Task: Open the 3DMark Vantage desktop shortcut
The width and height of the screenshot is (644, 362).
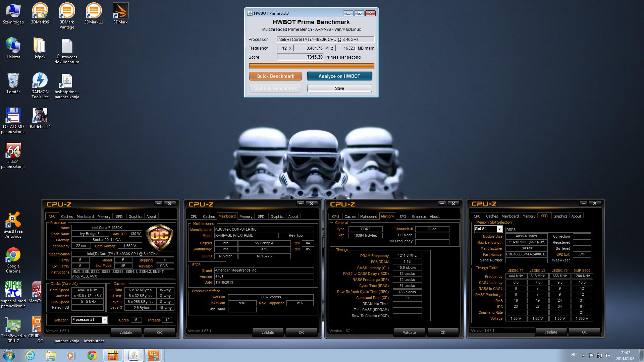Action: point(67,16)
